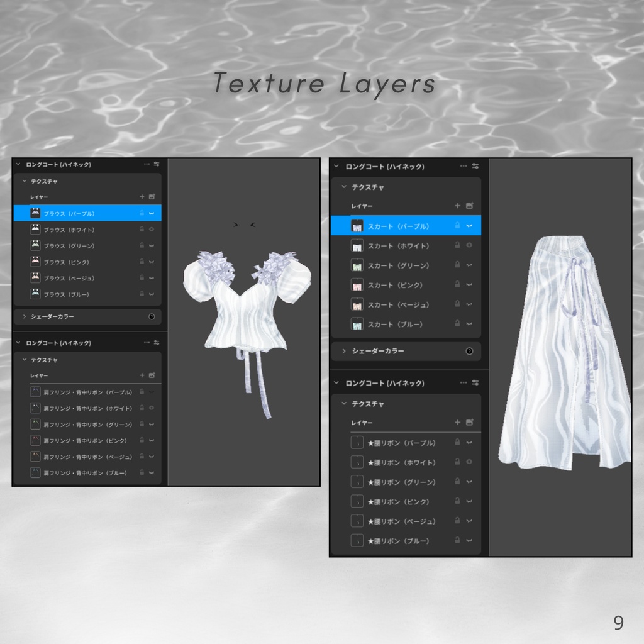Click thumbnail of ブラウス (グリーン) layer
The image size is (644, 644).
coord(35,245)
